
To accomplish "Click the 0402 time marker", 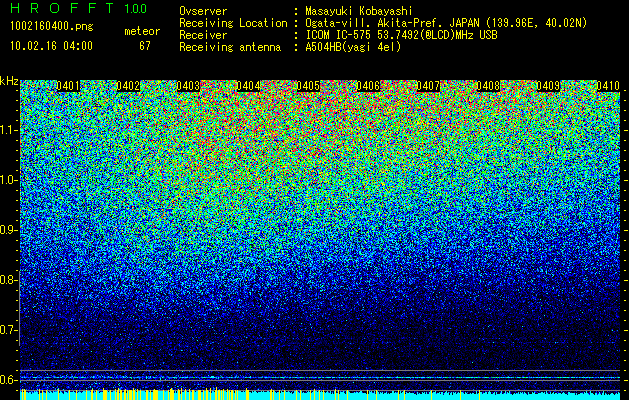I will 128,86.
